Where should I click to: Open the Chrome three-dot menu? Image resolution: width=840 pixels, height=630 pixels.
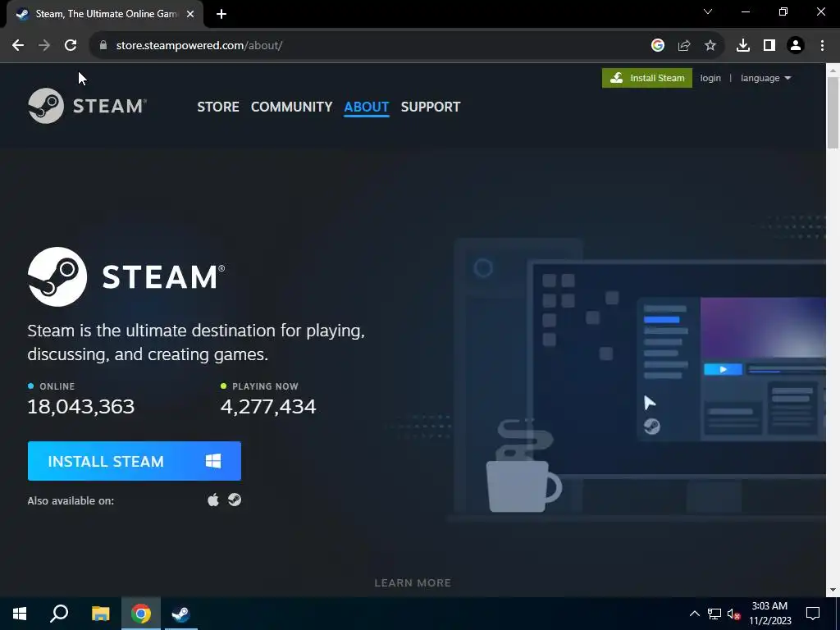click(x=822, y=46)
